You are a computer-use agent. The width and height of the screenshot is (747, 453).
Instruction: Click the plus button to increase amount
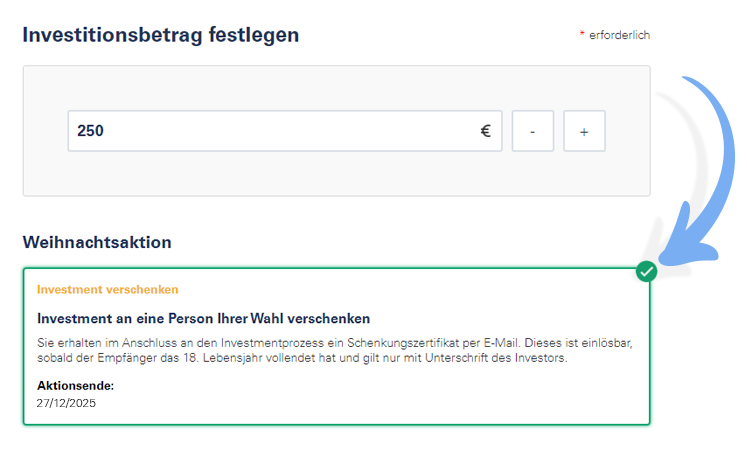[584, 131]
